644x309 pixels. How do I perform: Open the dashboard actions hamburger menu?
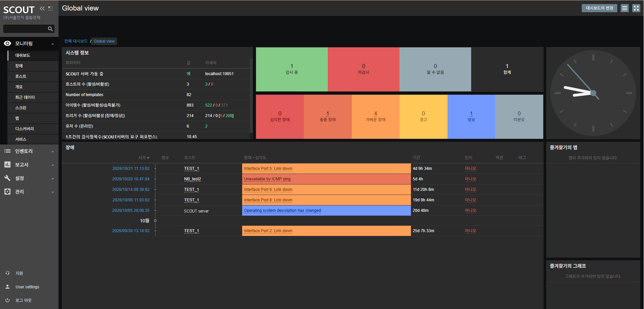click(x=625, y=8)
